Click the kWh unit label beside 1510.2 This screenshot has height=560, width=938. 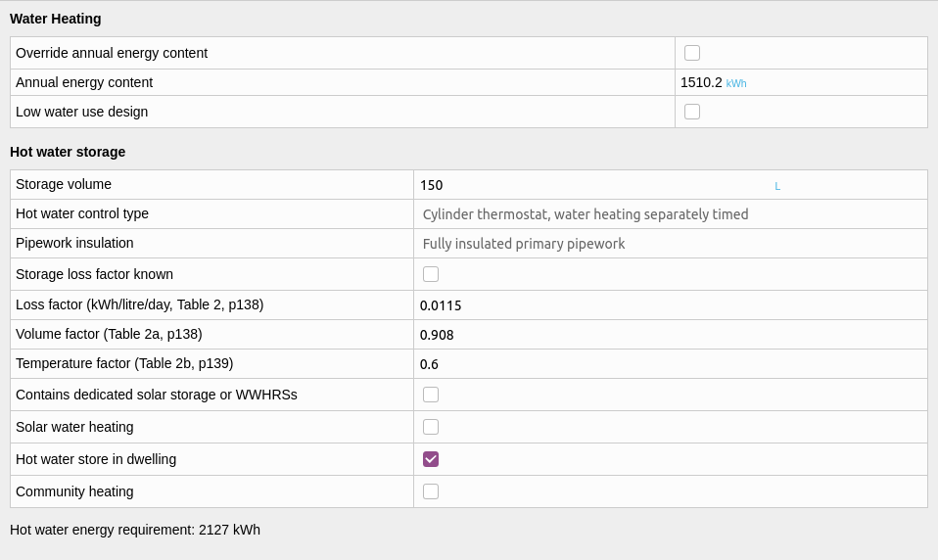(735, 83)
